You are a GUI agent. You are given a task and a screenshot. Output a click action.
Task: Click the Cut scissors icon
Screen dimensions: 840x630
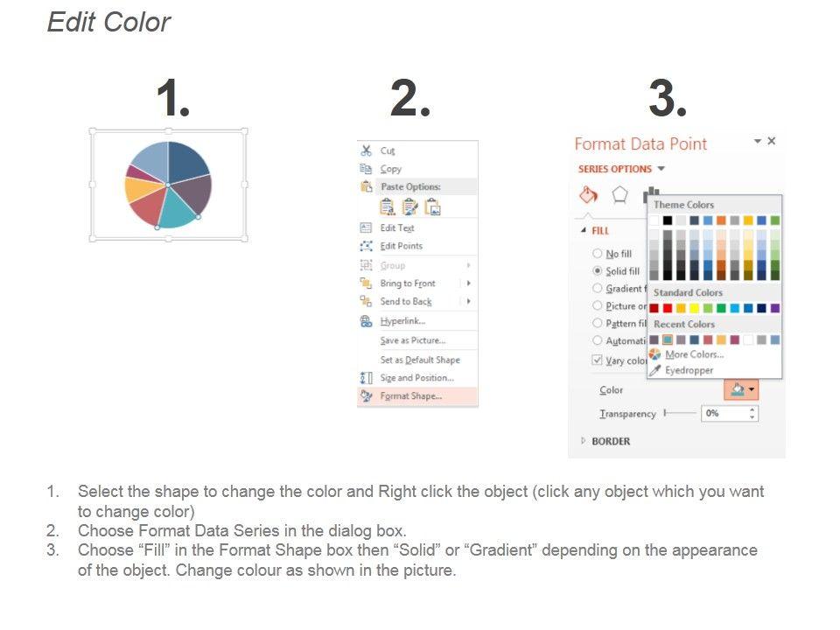367,150
